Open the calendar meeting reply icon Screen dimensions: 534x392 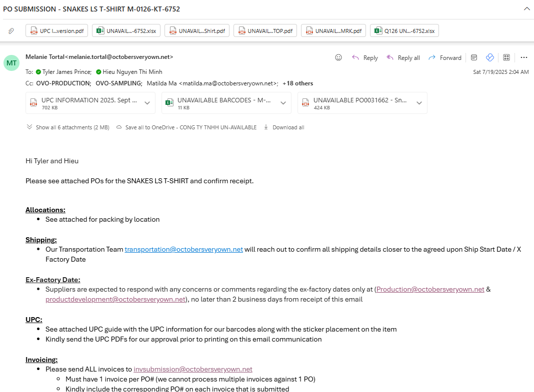point(474,57)
